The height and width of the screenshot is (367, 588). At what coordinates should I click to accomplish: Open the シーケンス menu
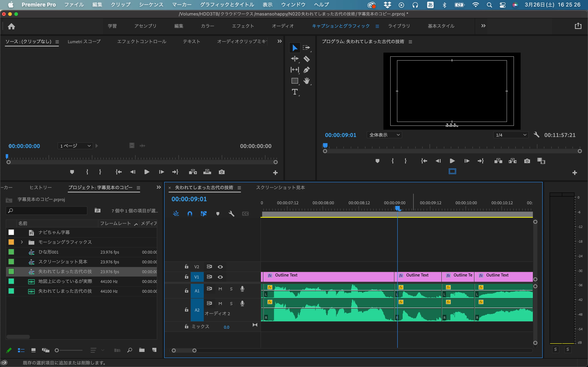coord(151,5)
